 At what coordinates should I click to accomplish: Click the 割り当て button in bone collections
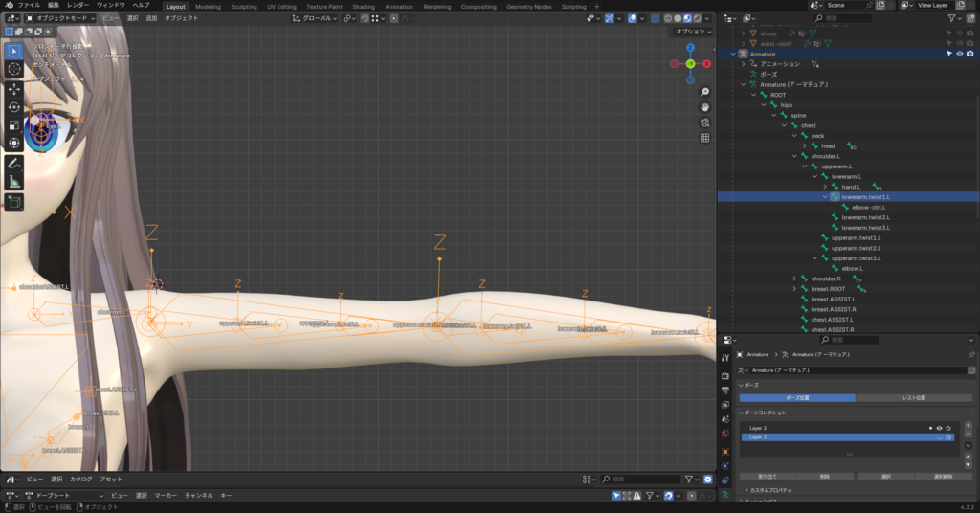pos(768,476)
